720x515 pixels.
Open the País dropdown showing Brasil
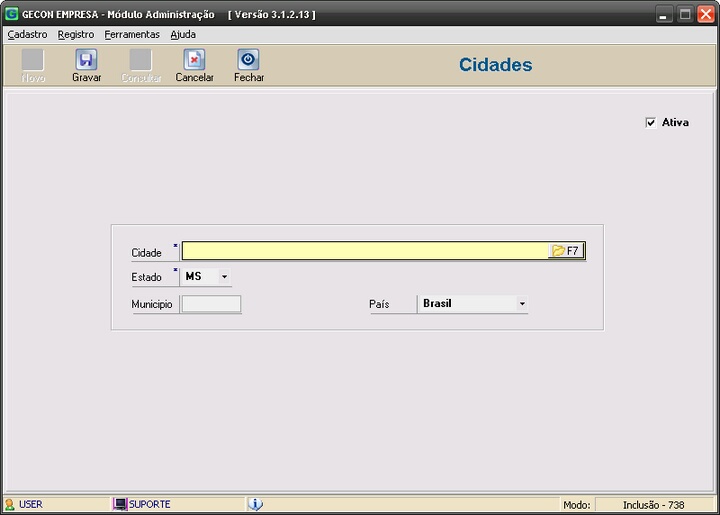[x=521, y=304]
